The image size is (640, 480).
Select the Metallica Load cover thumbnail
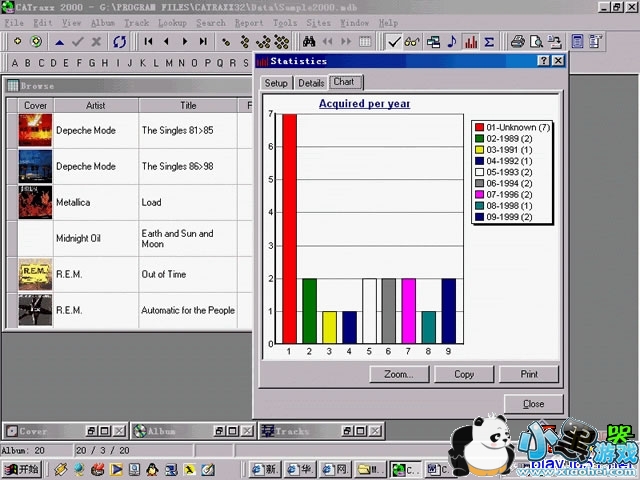[x=35, y=203]
